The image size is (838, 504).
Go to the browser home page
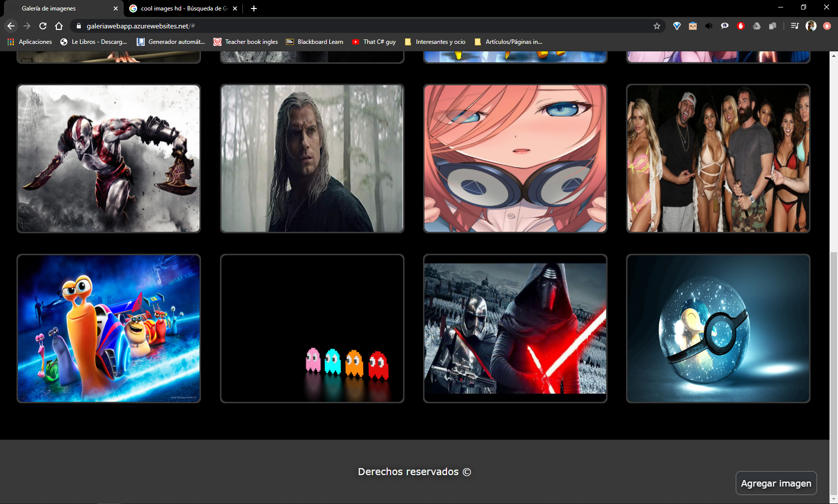(x=59, y=26)
